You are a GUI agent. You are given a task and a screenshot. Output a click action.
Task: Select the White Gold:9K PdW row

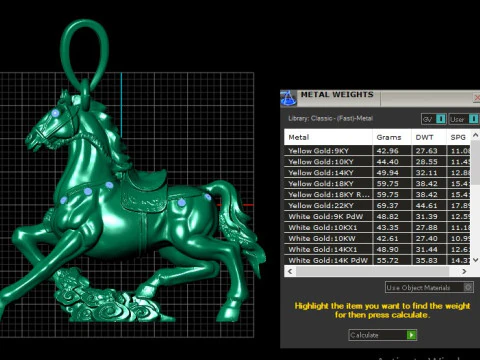click(377, 217)
